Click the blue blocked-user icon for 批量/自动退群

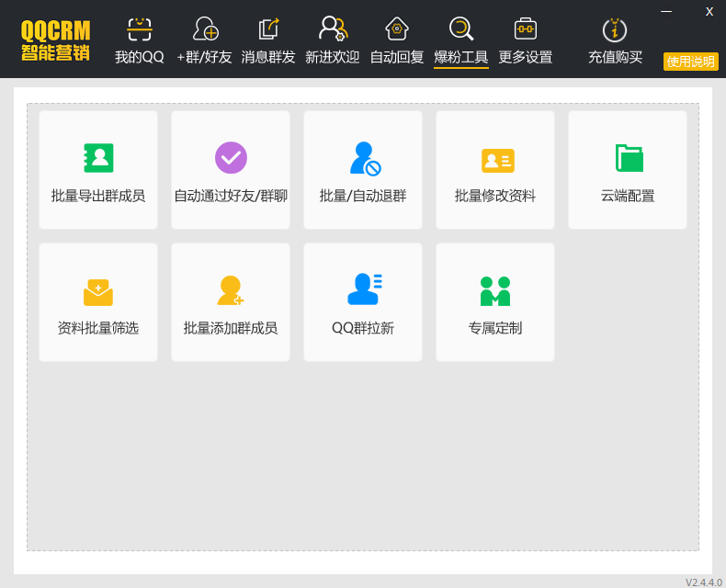pyautogui.click(x=366, y=159)
